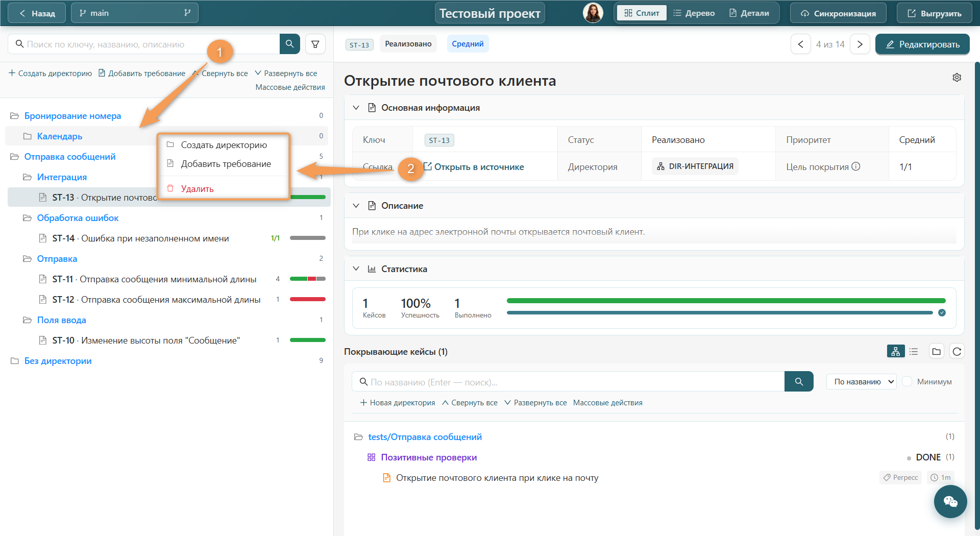Go to the next requirement arrow

[x=860, y=44]
